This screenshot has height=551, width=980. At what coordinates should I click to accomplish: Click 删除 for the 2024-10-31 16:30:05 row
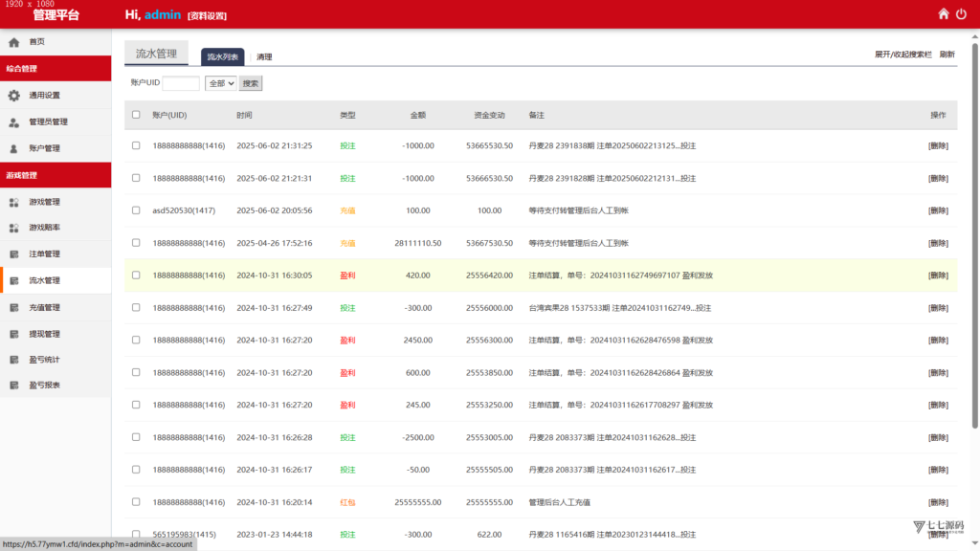(x=938, y=275)
